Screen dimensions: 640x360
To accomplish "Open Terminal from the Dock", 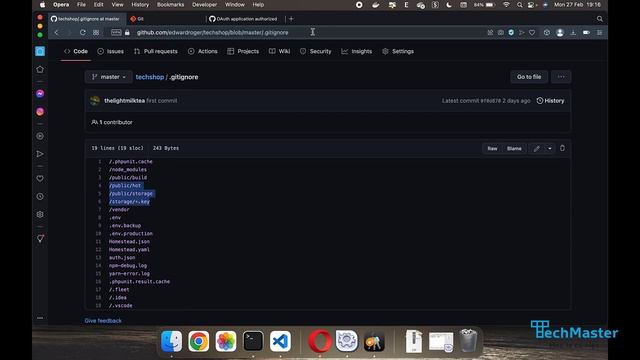I will [x=253, y=341].
